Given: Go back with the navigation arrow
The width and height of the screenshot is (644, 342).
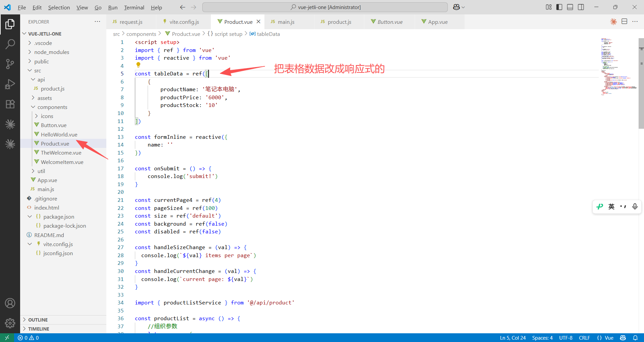Looking at the screenshot, I should [x=182, y=7].
